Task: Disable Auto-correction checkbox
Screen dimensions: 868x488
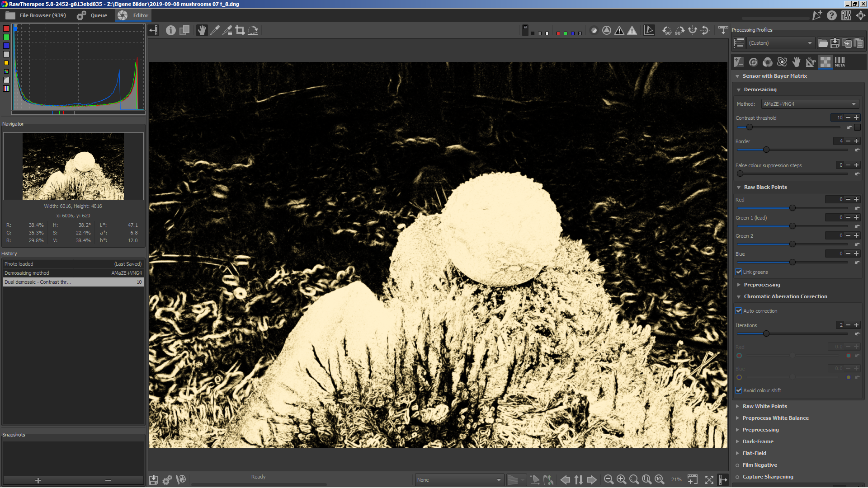Action: point(739,311)
